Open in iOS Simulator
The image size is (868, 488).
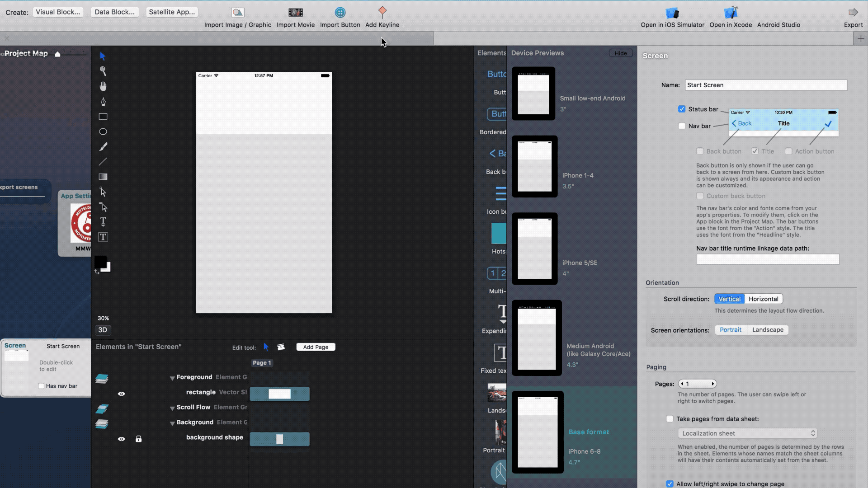[x=672, y=17]
